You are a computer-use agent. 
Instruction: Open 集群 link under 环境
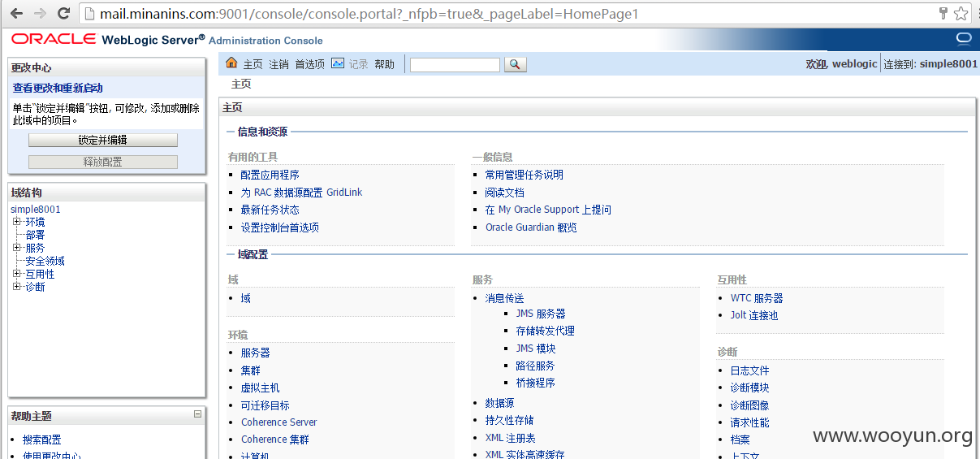click(251, 370)
